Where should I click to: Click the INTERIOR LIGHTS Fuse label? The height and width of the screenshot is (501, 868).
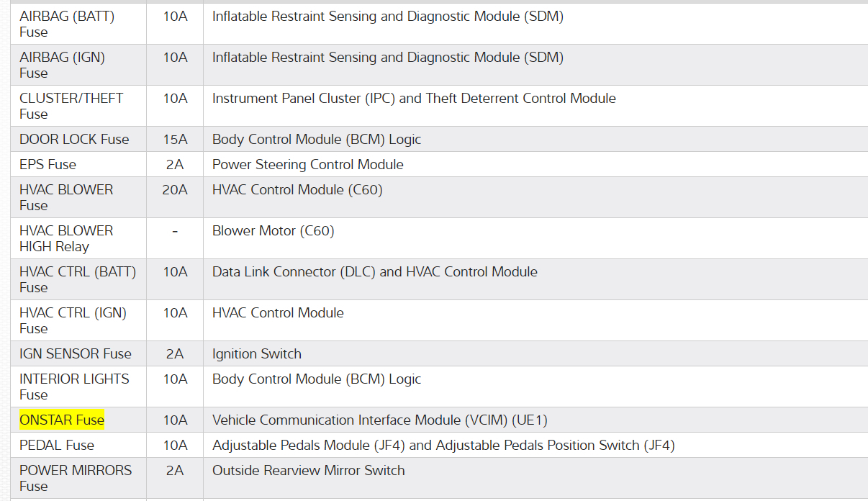click(x=74, y=387)
